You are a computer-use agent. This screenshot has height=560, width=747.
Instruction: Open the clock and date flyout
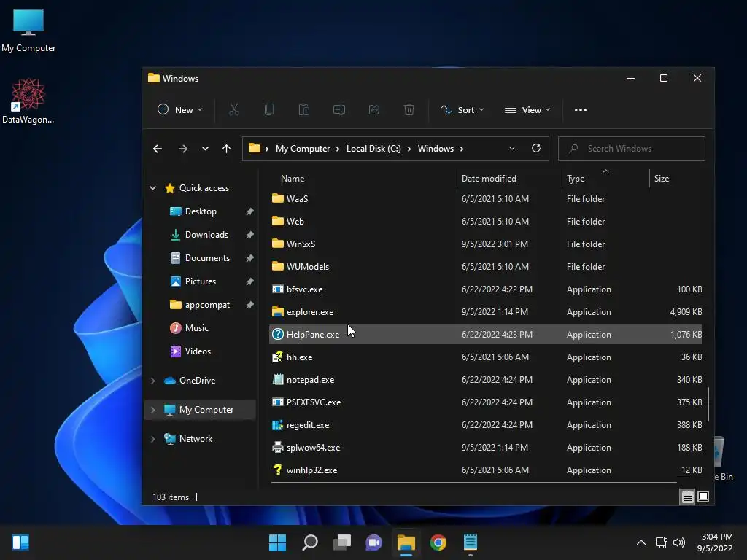(x=715, y=542)
